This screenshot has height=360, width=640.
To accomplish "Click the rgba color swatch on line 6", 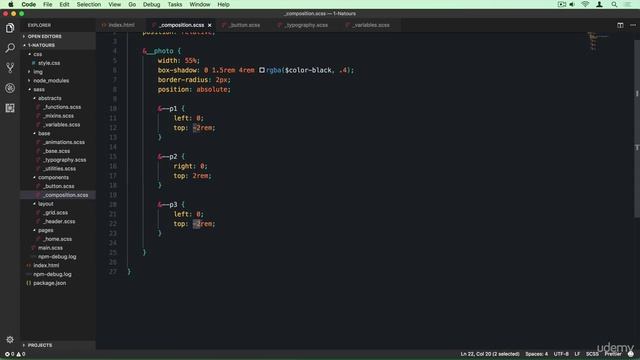I will tap(262, 70).
